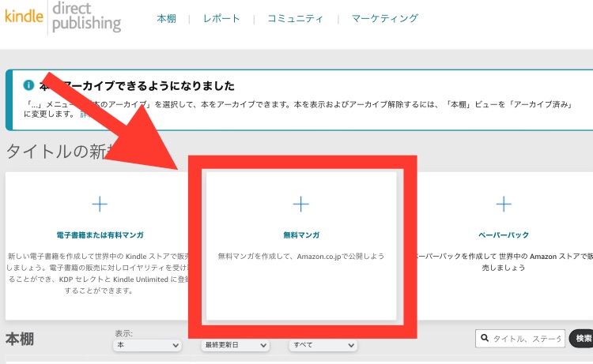This screenshot has width=593, height=364.
Task: Click the 検索 search button
Action: click(x=583, y=338)
